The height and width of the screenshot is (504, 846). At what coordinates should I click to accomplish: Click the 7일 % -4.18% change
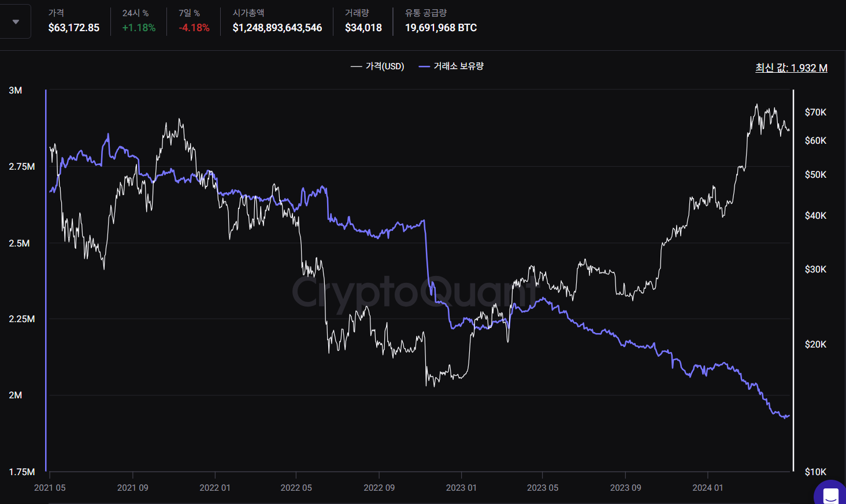(194, 28)
